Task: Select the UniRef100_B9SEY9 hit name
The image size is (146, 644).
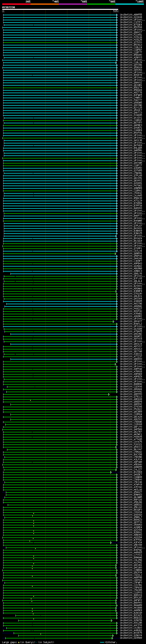Action: 131,75
